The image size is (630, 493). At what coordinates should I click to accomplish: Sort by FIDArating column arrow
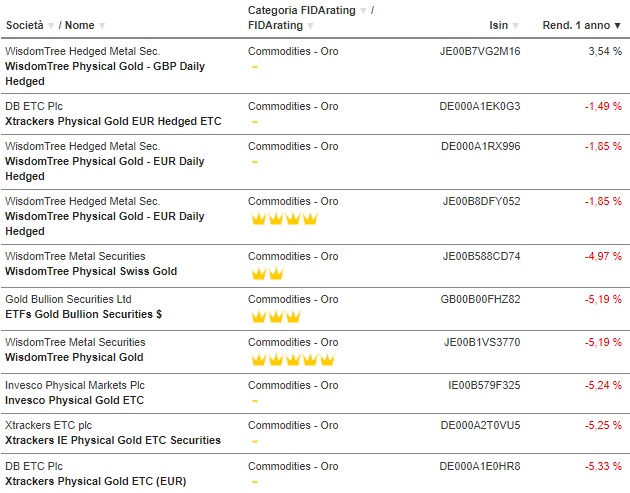311,26
